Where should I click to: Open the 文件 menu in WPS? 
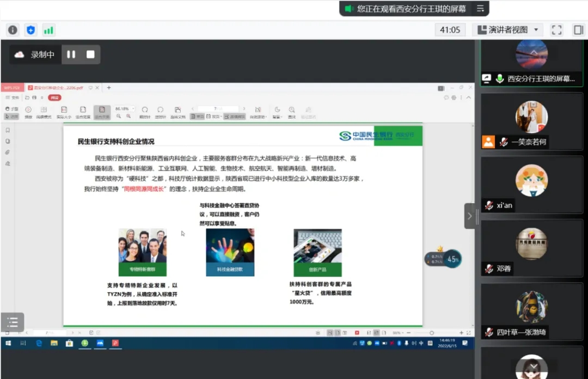(x=13, y=97)
